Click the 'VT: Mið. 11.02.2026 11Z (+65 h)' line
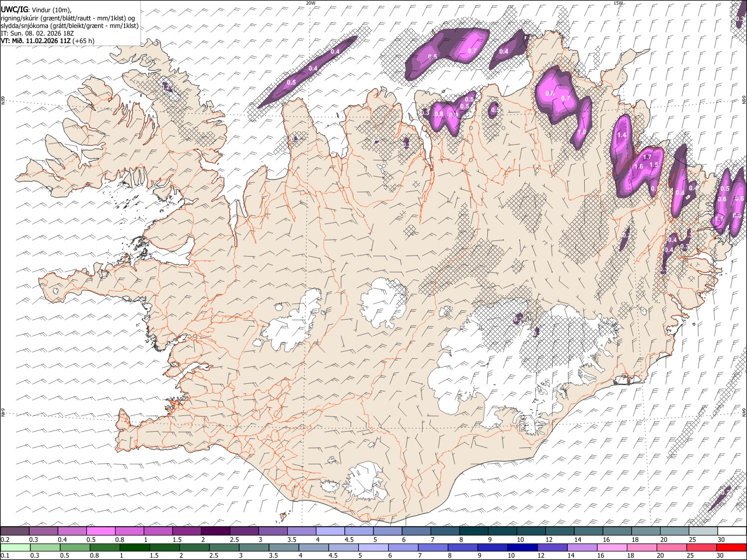 [x=48, y=41]
